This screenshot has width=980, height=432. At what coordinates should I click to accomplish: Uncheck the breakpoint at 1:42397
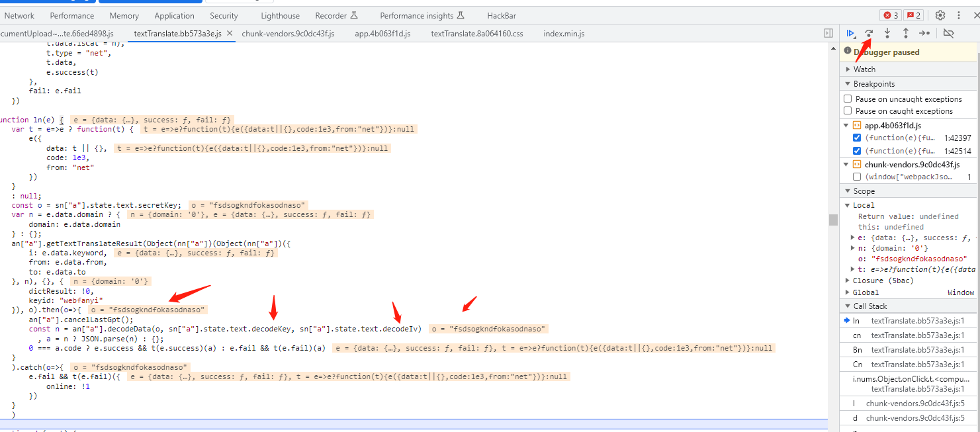click(857, 138)
